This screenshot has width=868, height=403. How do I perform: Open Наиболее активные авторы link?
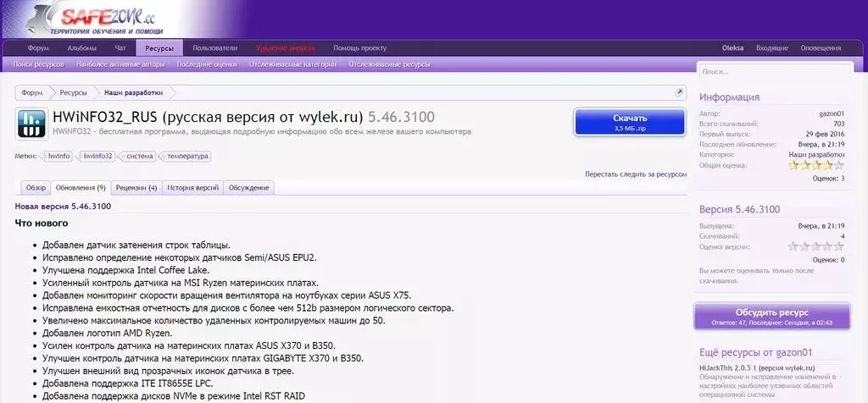[x=120, y=64]
